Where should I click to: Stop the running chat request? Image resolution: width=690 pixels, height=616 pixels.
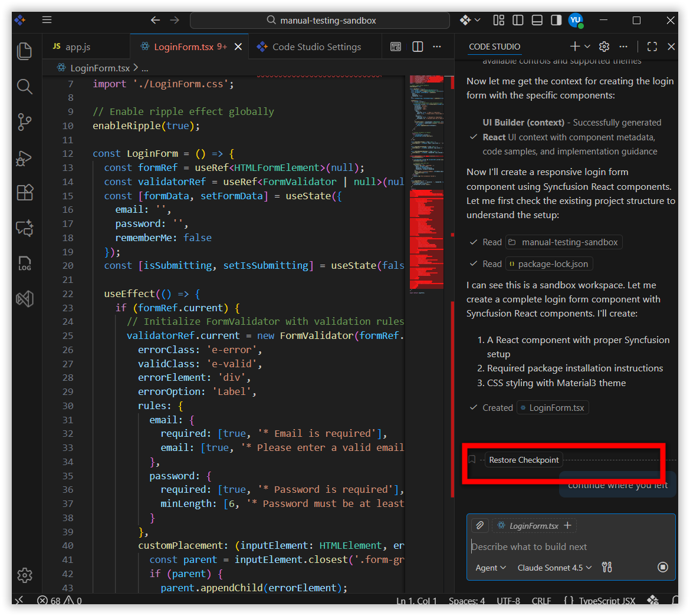tap(663, 567)
